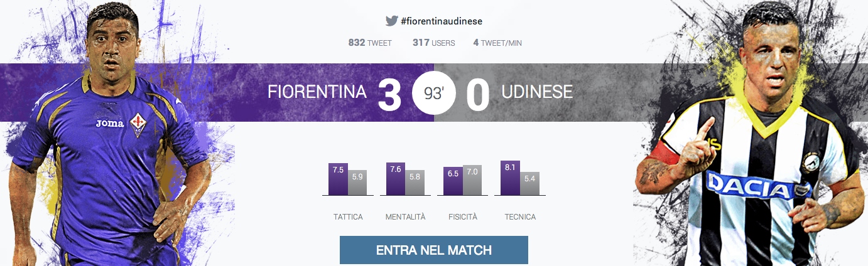This screenshot has width=868, height=266.
Task: Click the TATTICA label
Action: tap(348, 217)
